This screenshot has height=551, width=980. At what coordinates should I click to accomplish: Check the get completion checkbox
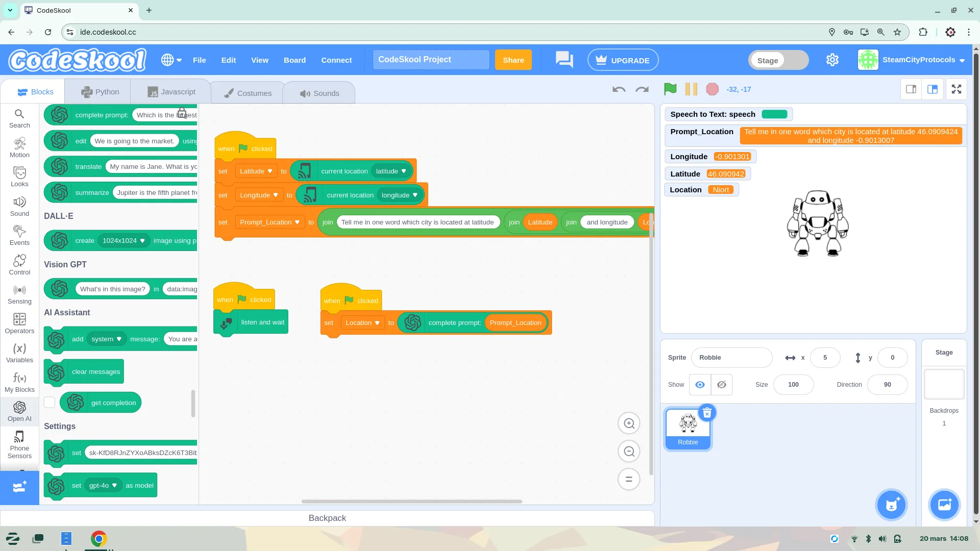point(50,403)
